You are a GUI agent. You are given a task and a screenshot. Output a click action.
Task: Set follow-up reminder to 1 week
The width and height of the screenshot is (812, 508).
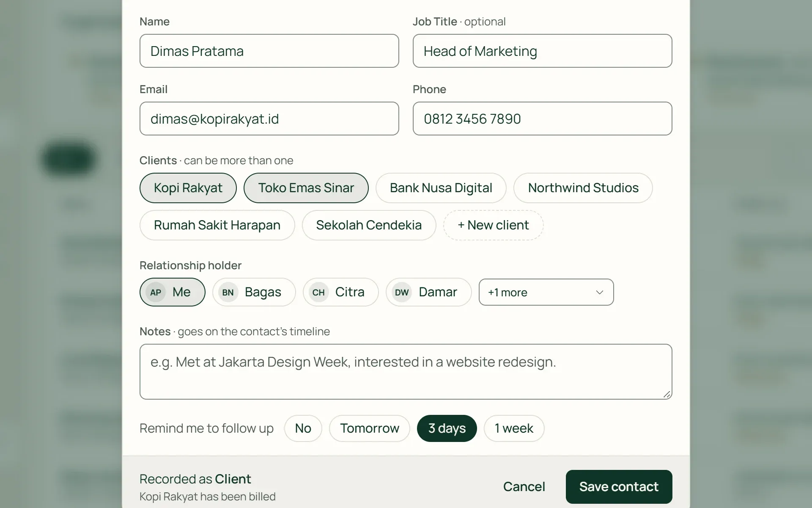[514, 428]
